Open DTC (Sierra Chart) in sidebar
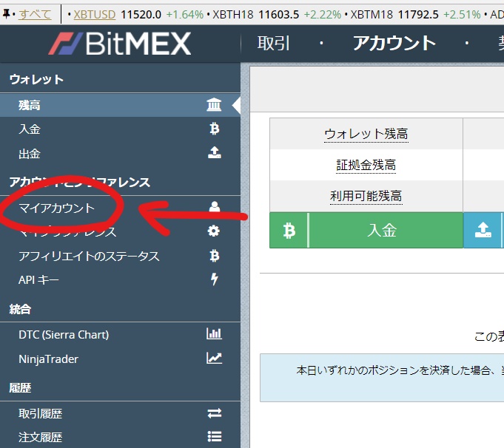 click(120, 335)
